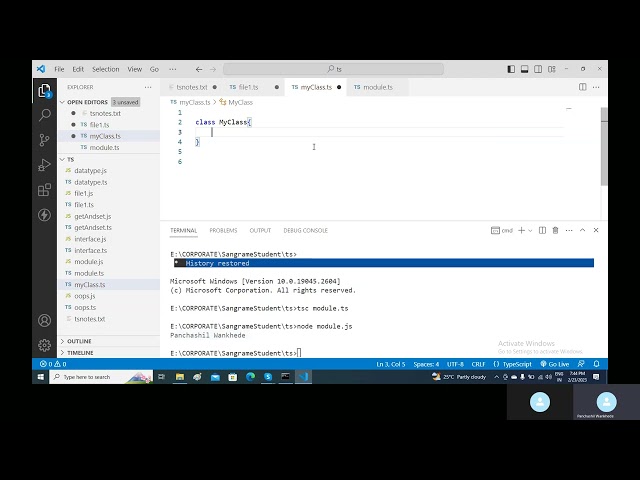Open the File menu
The height and width of the screenshot is (480, 640).
pyautogui.click(x=59, y=69)
